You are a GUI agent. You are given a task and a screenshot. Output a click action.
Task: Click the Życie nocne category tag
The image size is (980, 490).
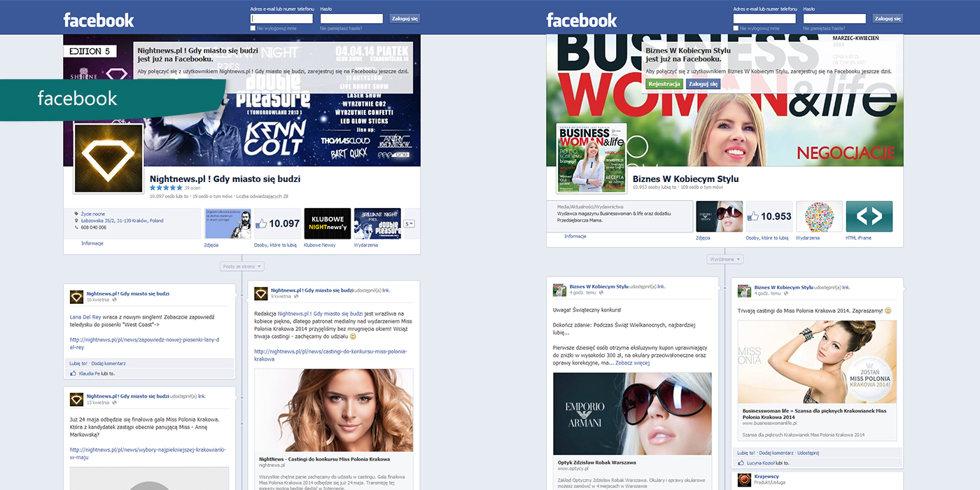(x=92, y=213)
